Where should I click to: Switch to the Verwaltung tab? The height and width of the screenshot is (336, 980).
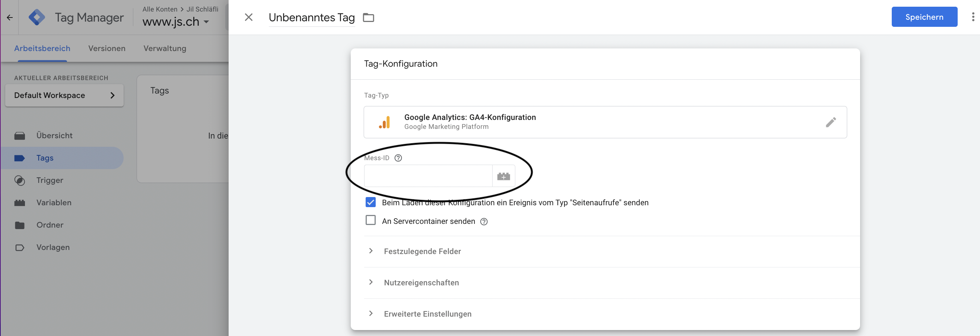[165, 48]
